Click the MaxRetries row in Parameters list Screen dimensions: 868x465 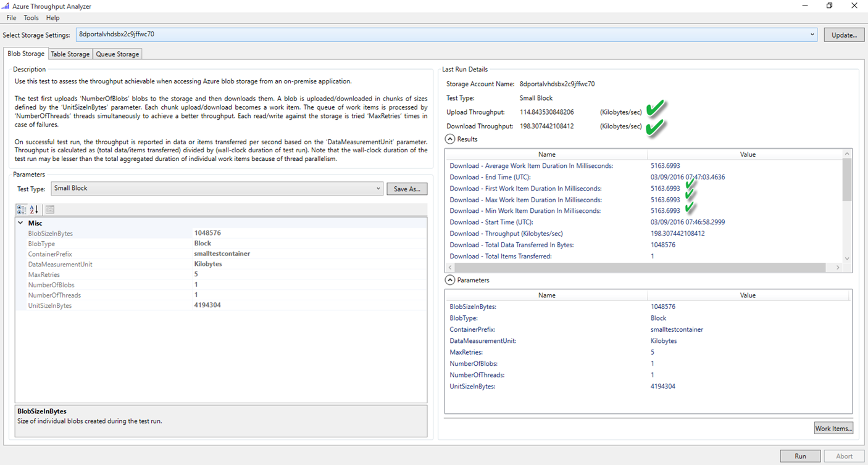tap(648, 352)
